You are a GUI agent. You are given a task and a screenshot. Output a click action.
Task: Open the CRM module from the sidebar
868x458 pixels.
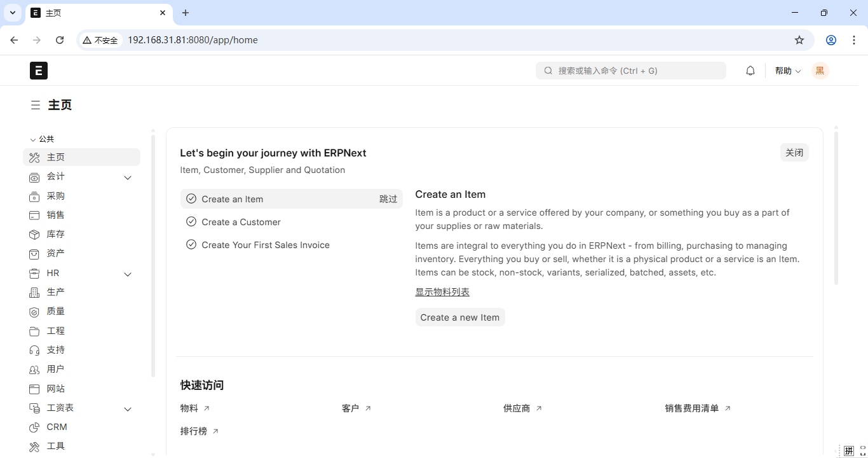click(x=81, y=427)
